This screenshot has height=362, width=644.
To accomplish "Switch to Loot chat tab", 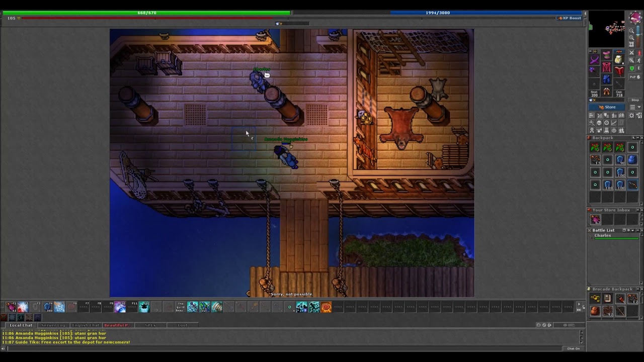I will click(182, 325).
